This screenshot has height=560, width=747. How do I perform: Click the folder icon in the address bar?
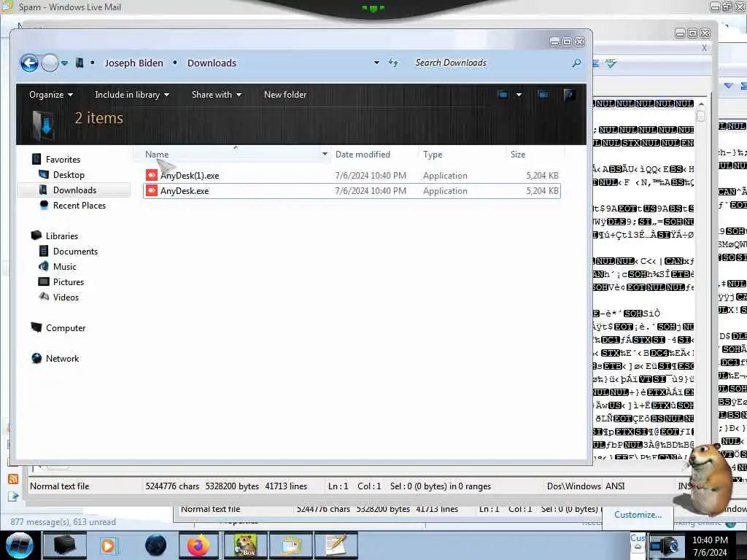(80, 63)
